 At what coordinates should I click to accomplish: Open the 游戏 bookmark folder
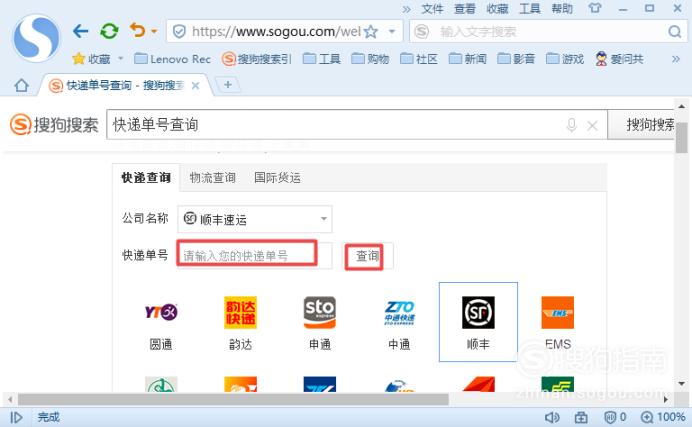point(565,59)
